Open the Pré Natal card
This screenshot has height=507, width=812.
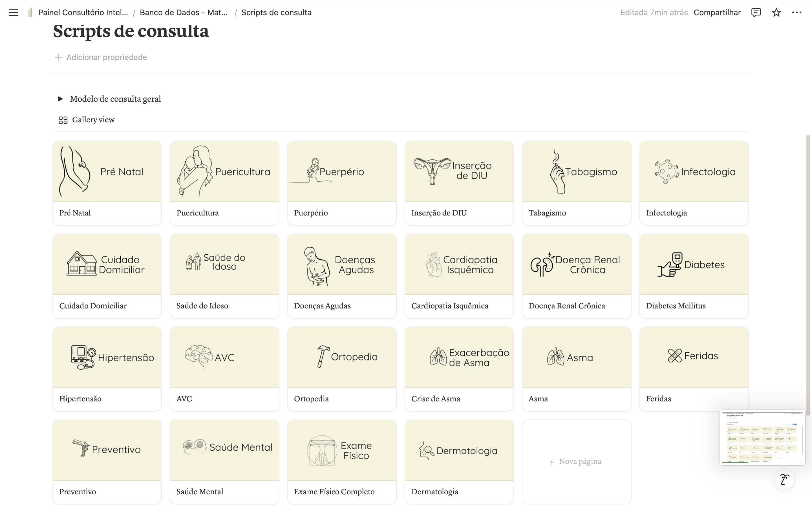pyautogui.click(x=107, y=183)
